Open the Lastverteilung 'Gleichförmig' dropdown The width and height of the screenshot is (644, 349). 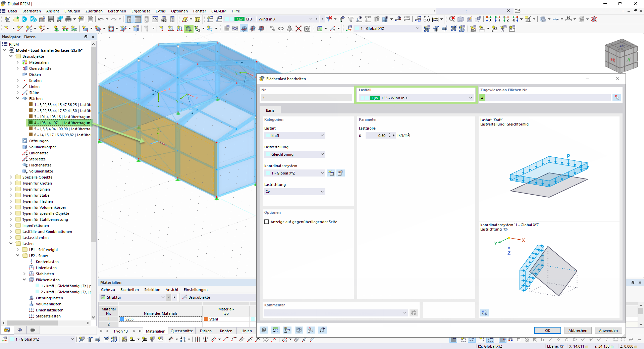point(322,154)
